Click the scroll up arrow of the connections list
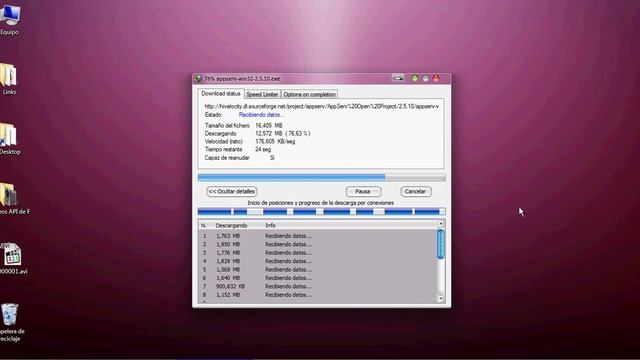The image size is (640, 360). 440,224
